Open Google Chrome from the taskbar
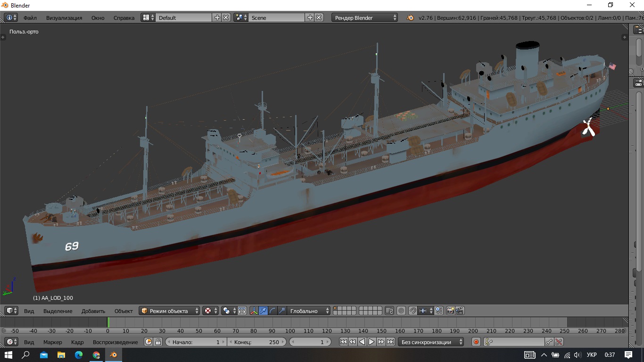 tap(96, 355)
